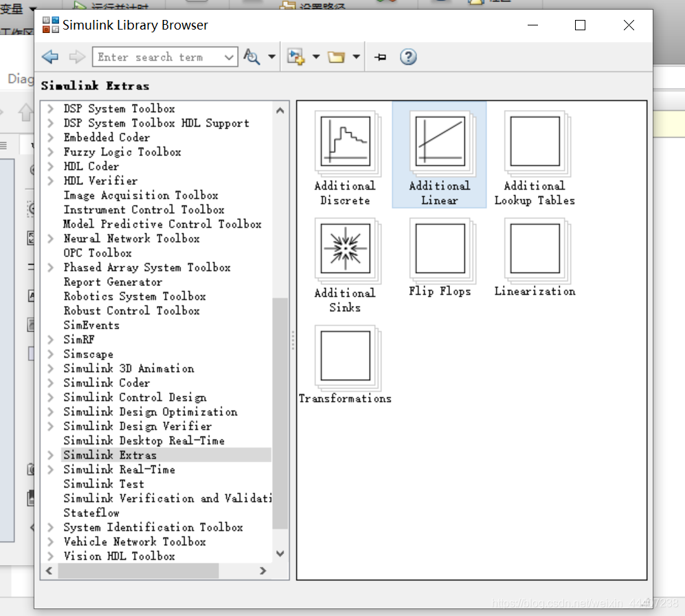Click the new model icon
This screenshot has width=685, height=616.
click(x=295, y=57)
